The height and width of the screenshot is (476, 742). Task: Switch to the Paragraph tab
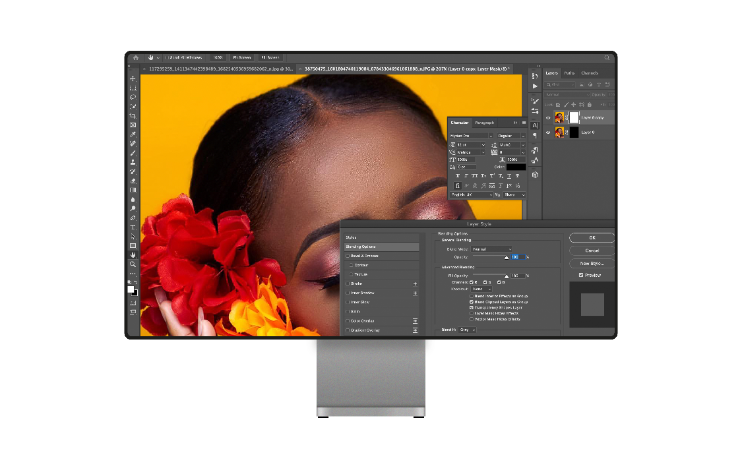pos(484,123)
